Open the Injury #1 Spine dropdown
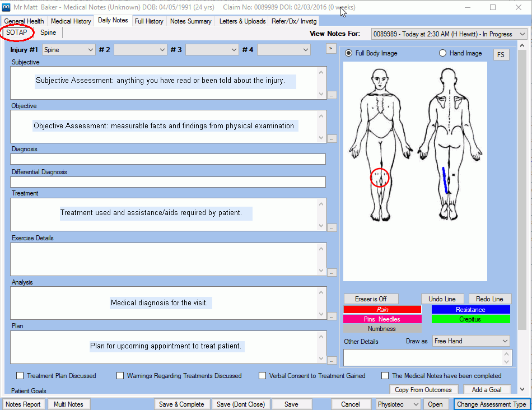 pos(69,50)
